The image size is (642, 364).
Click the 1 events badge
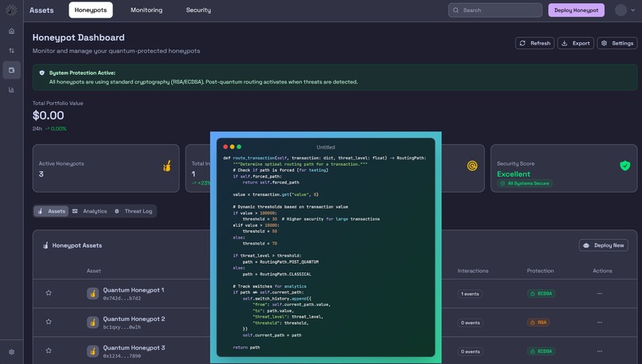coord(470,294)
